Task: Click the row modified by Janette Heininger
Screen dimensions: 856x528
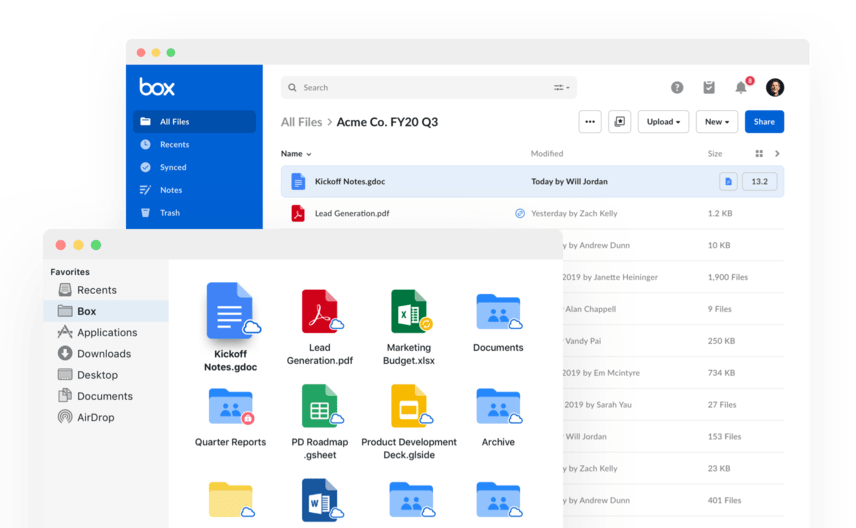Action: (674, 277)
